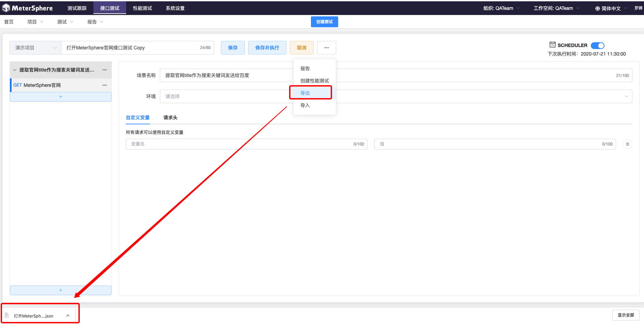The width and height of the screenshot is (644, 324).
Task: Focus the 变量名 variable name field
Action: click(246, 144)
